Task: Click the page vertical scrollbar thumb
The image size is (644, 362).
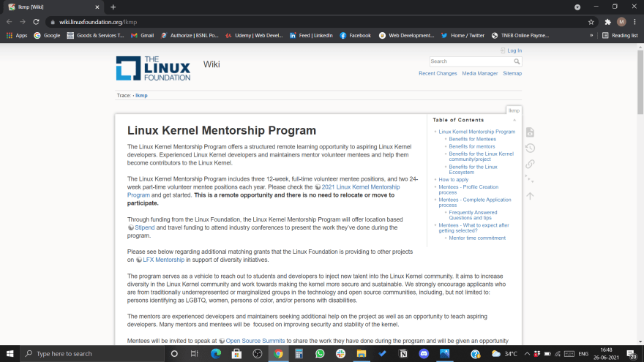Action: (640, 83)
